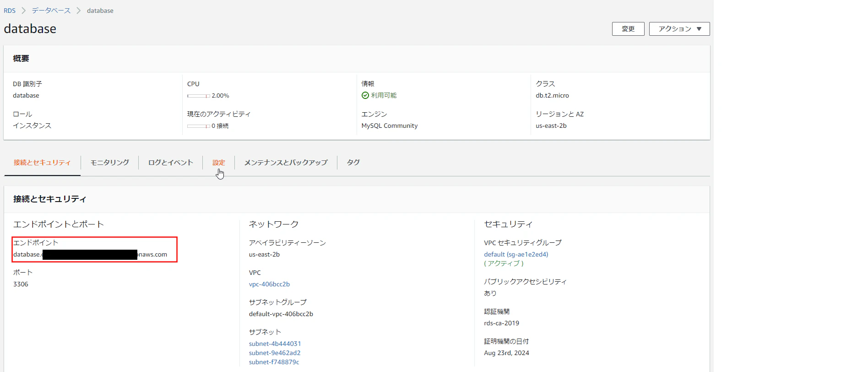Click the CPU 2.00% usage bar

[x=199, y=96]
